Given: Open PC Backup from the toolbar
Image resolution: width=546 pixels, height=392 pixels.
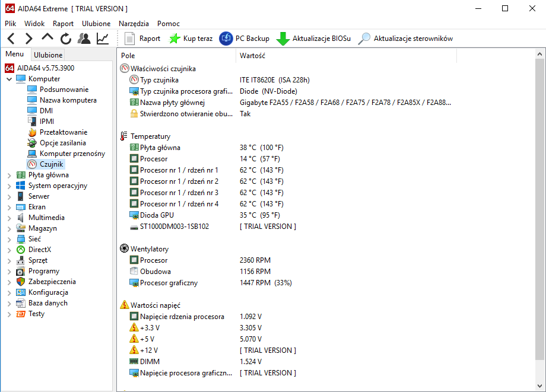Looking at the screenshot, I should click(244, 39).
